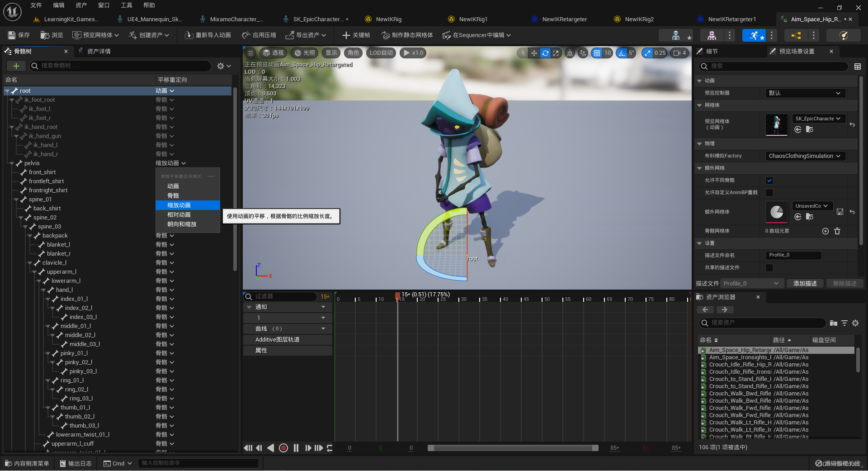Image resolution: width=868 pixels, height=471 pixels.
Task: Open the viewport hamburger options menu
Action: (x=250, y=53)
